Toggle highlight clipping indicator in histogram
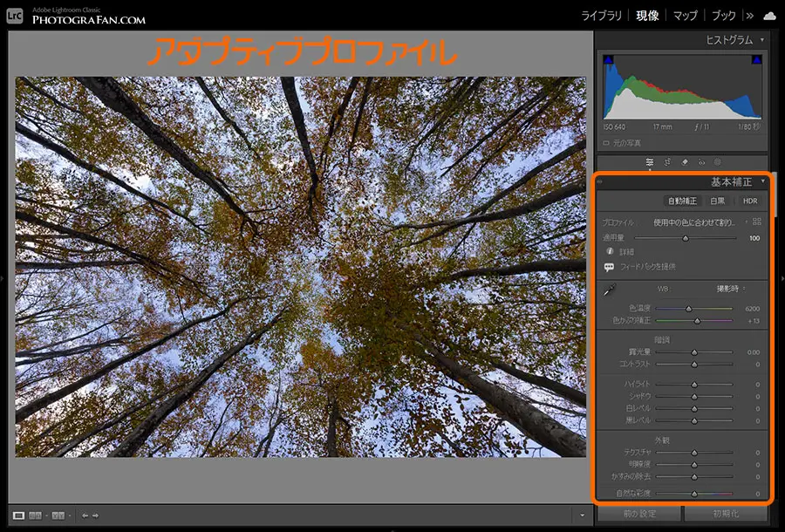The image size is (785, 532). tap(756, 59)
